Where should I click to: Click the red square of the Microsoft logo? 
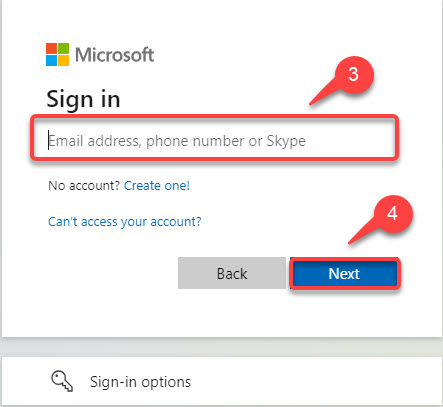(x=51, y=48)
